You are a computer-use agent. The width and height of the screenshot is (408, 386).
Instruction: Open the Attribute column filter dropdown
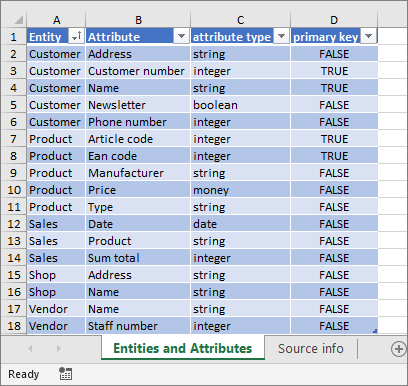point(181,36)
